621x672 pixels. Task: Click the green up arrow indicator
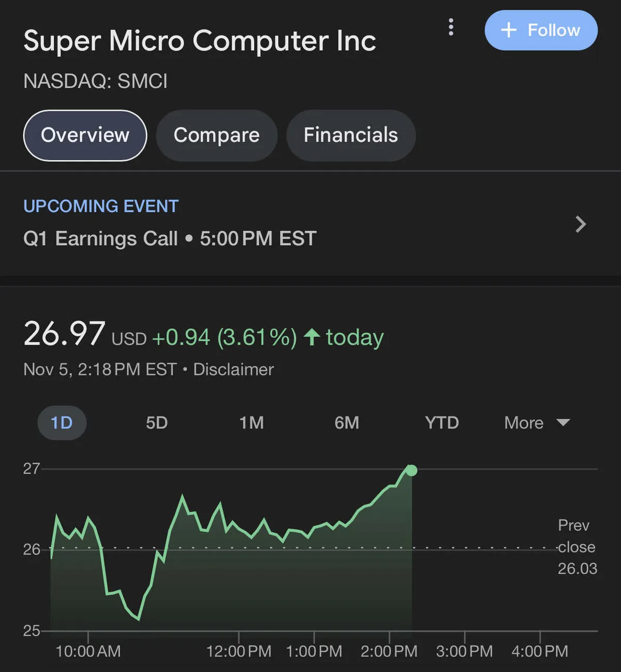(312, 337)
